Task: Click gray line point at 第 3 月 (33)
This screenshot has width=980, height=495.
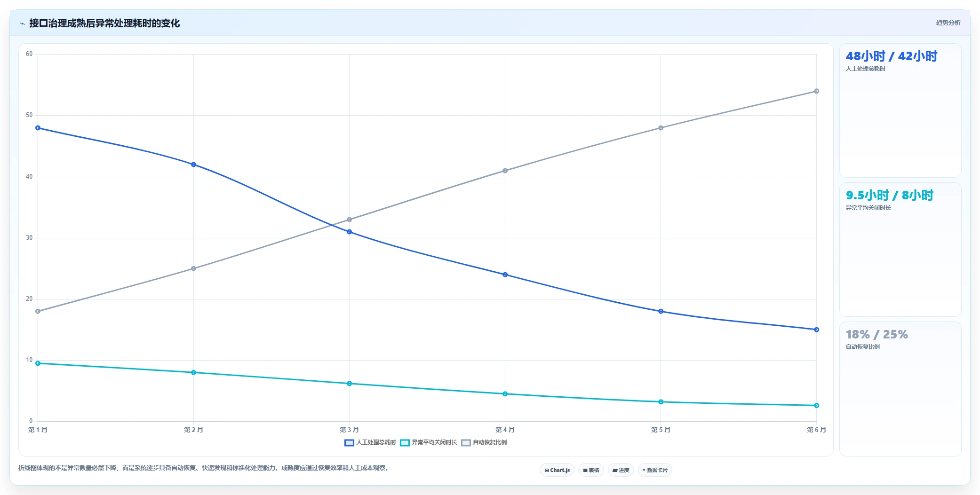Action: [x=349, y=220]
